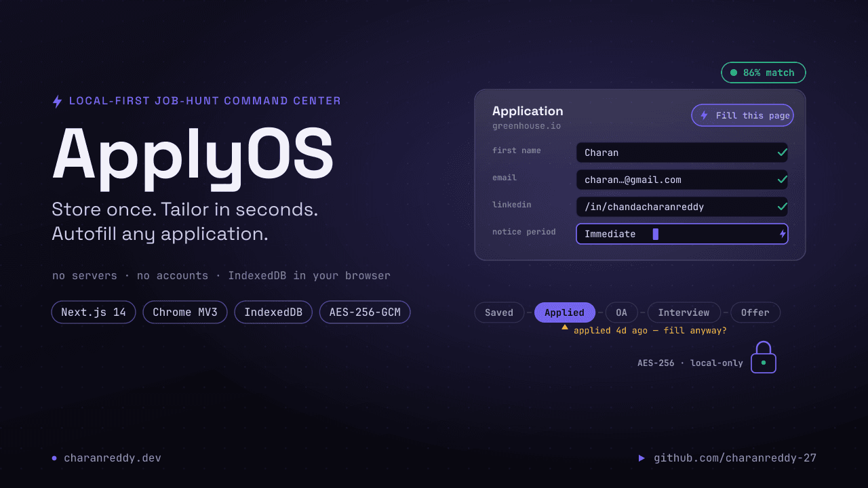Select the Interview pipeline stage
This screenshot has width=868, height=488.
tap(684, 312)
